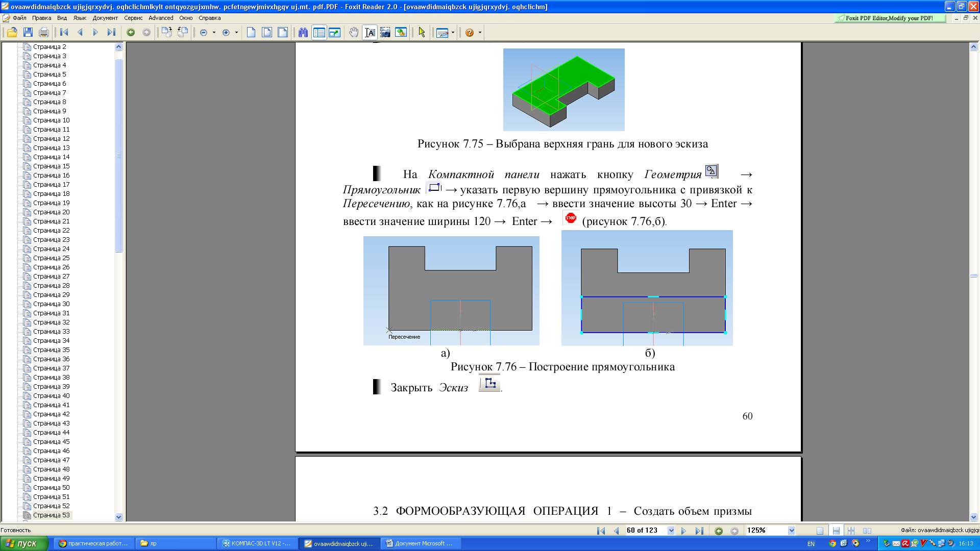This screenshot has height=551, width=980.
Task: Select facing pages layout in status bar
Action: 867,531
